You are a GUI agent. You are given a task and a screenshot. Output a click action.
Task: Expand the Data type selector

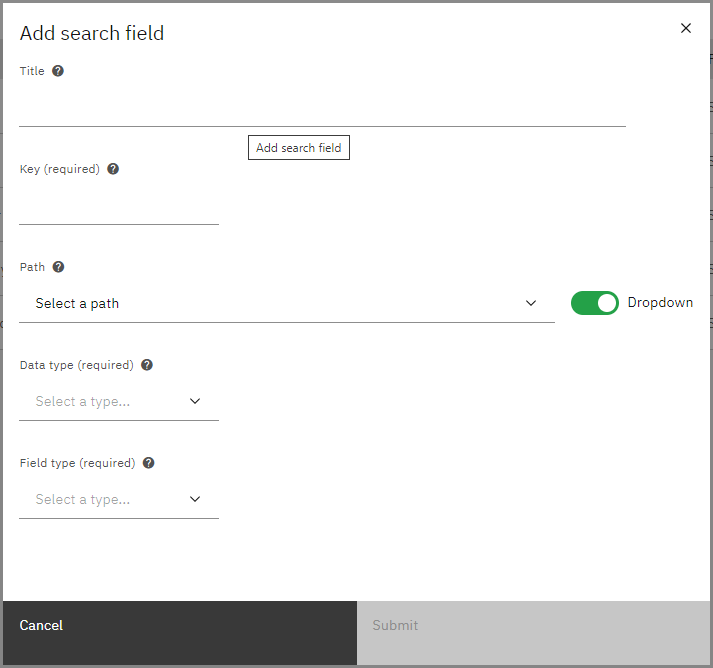[x=118, y=401]
